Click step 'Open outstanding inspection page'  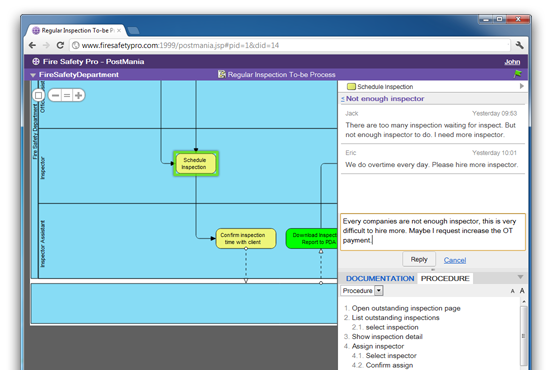tap(406, 308)
